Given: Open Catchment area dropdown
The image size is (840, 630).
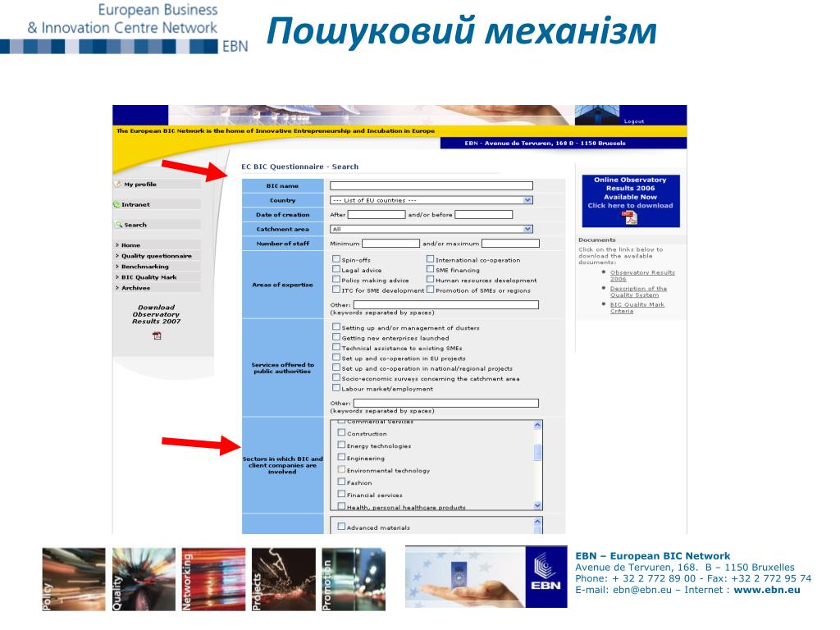Looking at the screenshot, I should (431, 229).
